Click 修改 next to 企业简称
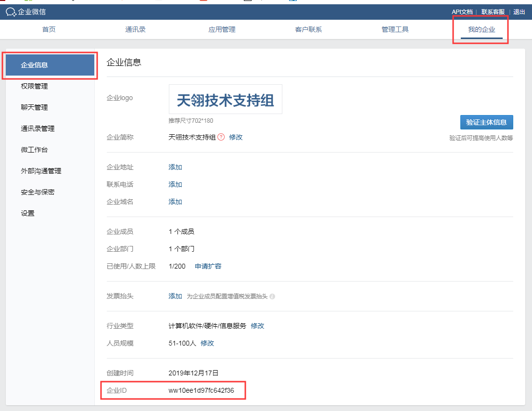Image resolution: width=532 pixels, height=411 pixels. (x=236, y=137)
